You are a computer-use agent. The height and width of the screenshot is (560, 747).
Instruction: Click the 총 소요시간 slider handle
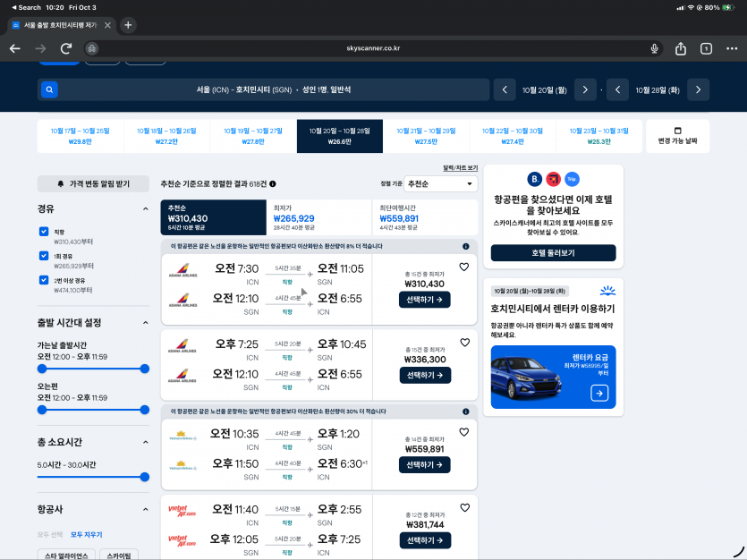tap(145, 477)
